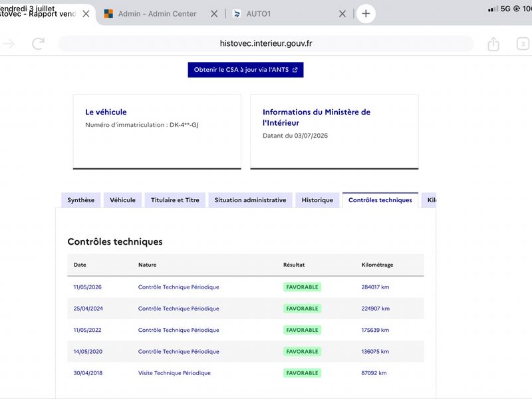This screenshot has height=399, width=532.
Task: Close the Histovec Rapport tab
Action: click(x=86, y=14)
